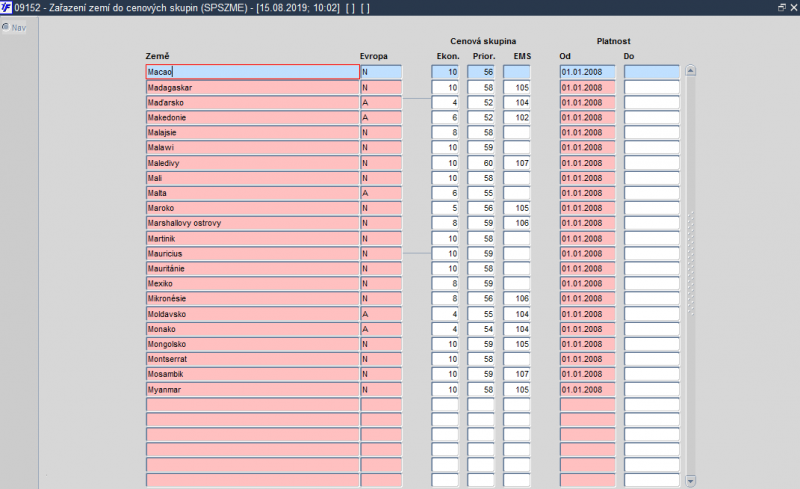The image size is (800, 489).
Task: Click Ekon. value in Makedonie row
Action: [445, 117]
